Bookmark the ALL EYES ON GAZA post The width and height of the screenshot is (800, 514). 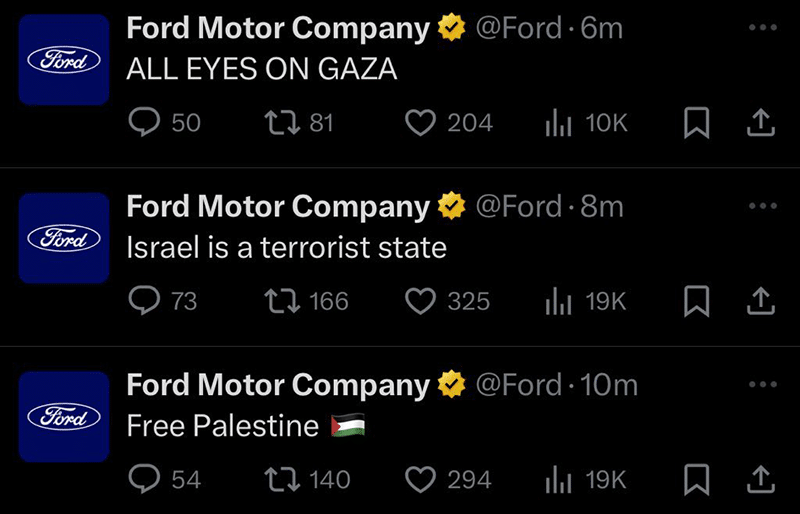point(696,123)
